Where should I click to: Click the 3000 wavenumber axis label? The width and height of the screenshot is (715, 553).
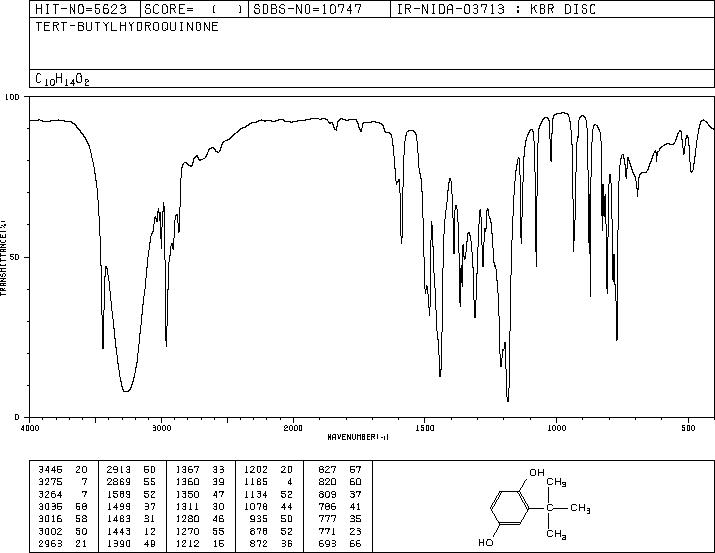tap(161, 428)
